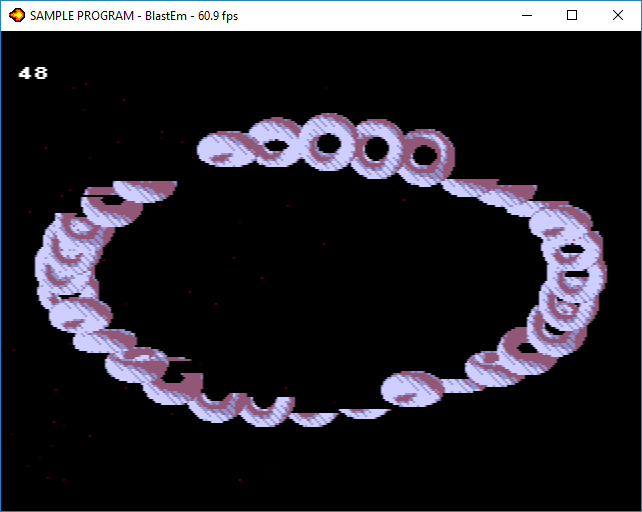Select the leftmost holed donut atop the ring
Viewport: 642px width, 512px height.
coord(327,143)
